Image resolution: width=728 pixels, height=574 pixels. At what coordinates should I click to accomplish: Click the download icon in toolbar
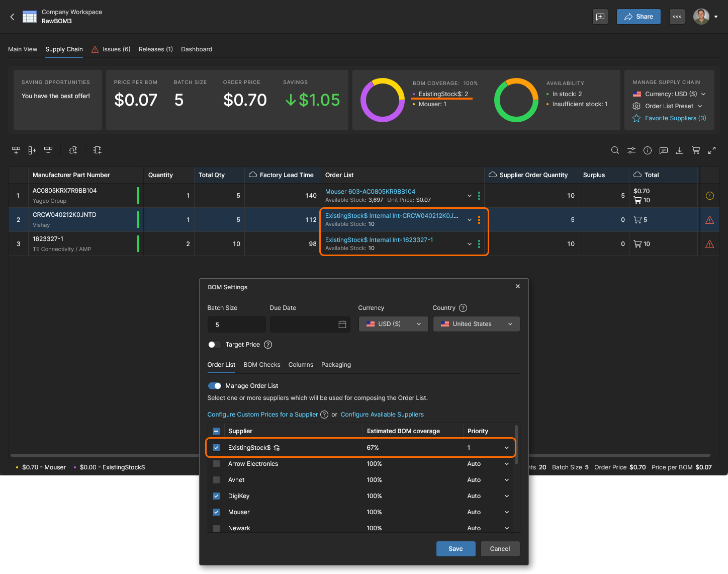680,150
